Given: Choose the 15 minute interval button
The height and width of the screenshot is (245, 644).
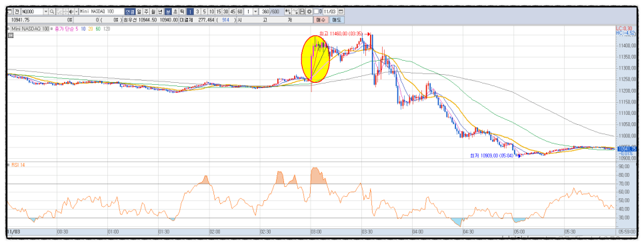Looking at the screenshot, I should (x=219, y=11).
